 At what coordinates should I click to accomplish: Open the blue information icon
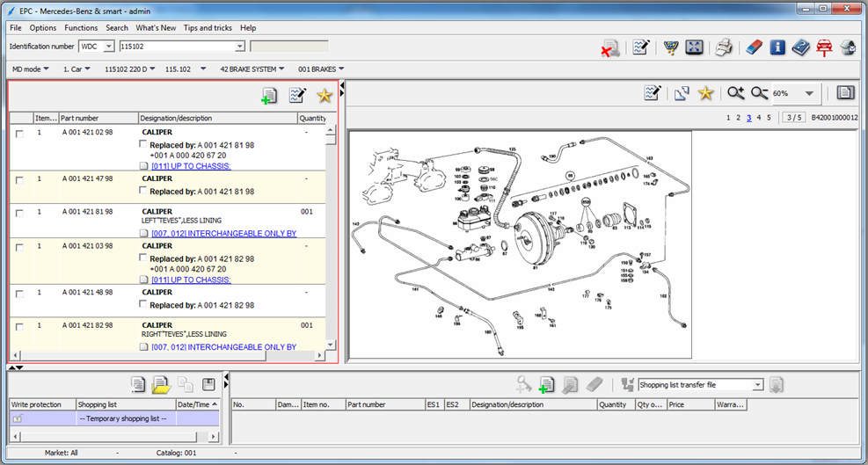[777, 47]
